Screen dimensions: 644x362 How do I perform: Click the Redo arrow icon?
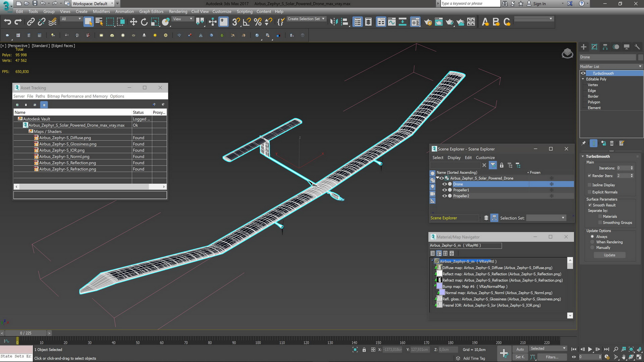point(18,22)
